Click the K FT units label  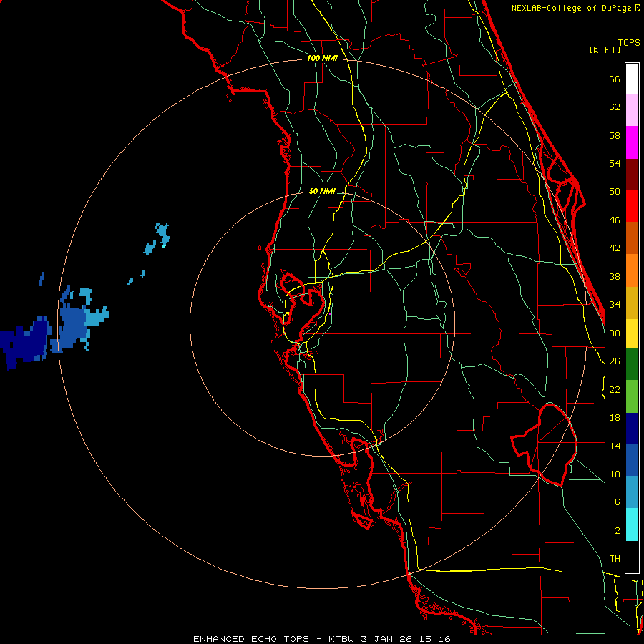tap(605, 49)
